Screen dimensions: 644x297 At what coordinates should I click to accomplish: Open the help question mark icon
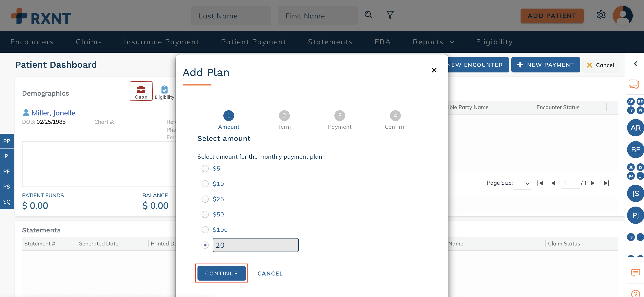635,293
